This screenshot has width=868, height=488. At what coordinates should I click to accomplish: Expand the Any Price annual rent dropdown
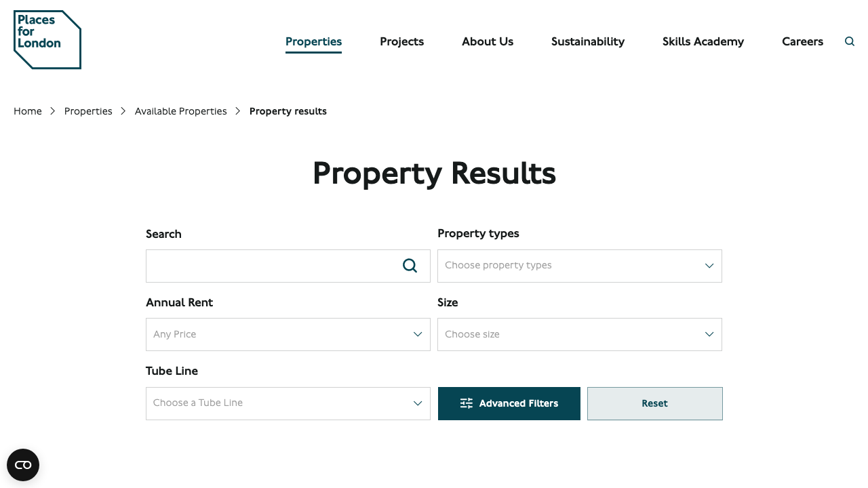pos(288,334)
